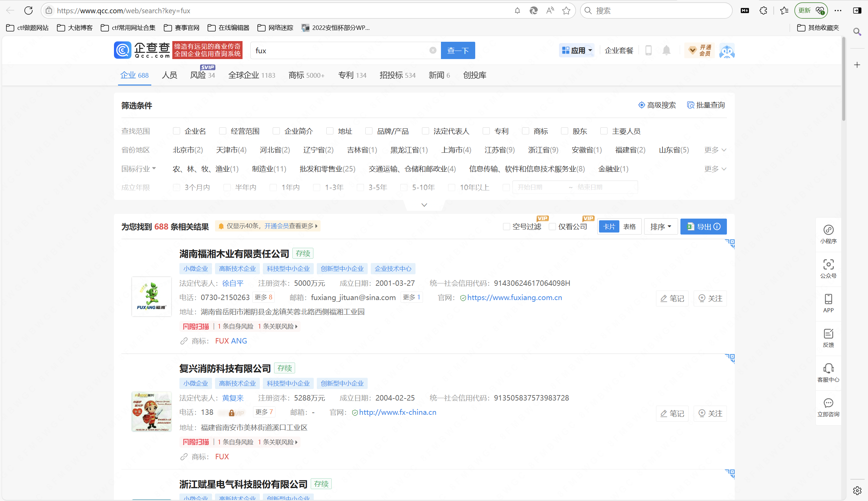The image size is (868, 501).
Task: Open the 应用 dropdown
Action: pyautogui.click(x=577, y=51)
